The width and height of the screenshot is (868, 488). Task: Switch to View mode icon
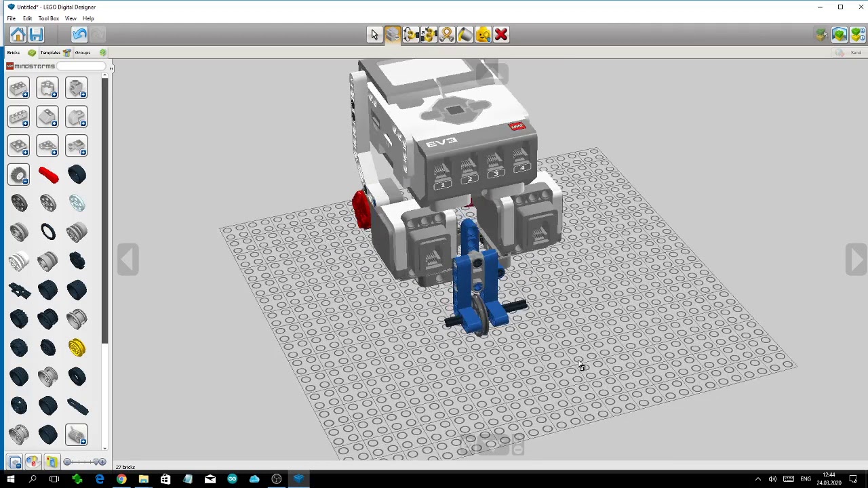[x=840, y=35]
